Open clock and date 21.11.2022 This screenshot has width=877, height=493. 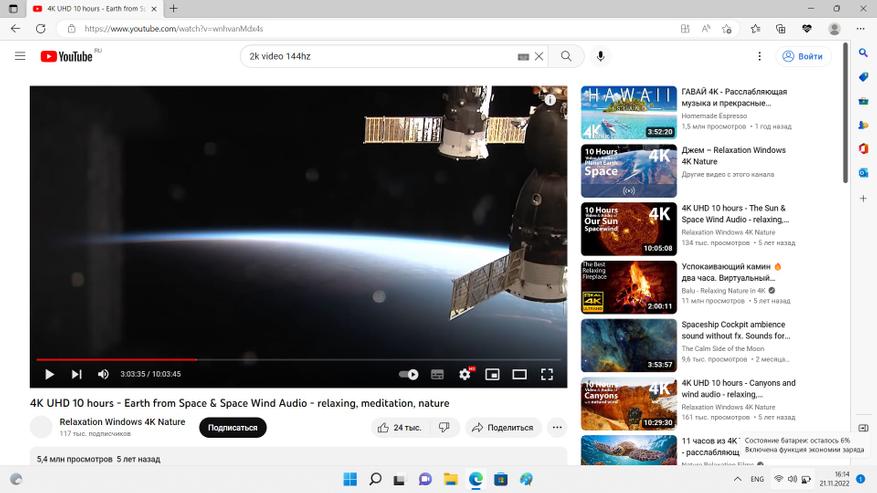coord(834,479)
